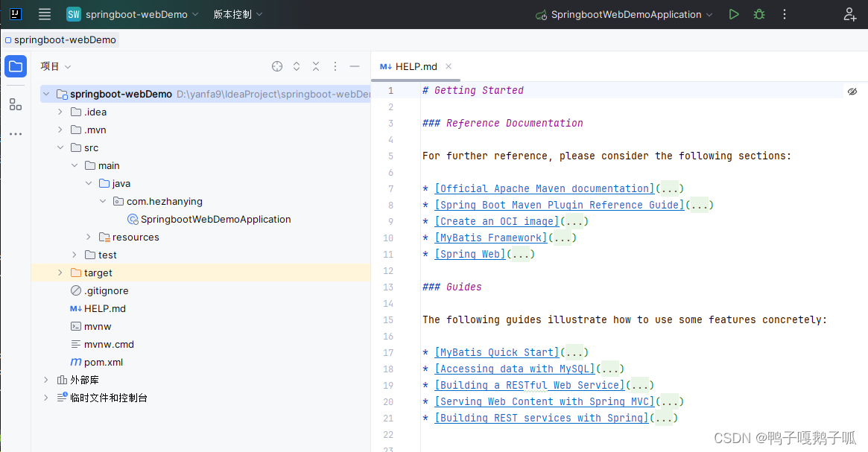
Task: Click the '# Getting Started' heading line
Action: (473, 90)
